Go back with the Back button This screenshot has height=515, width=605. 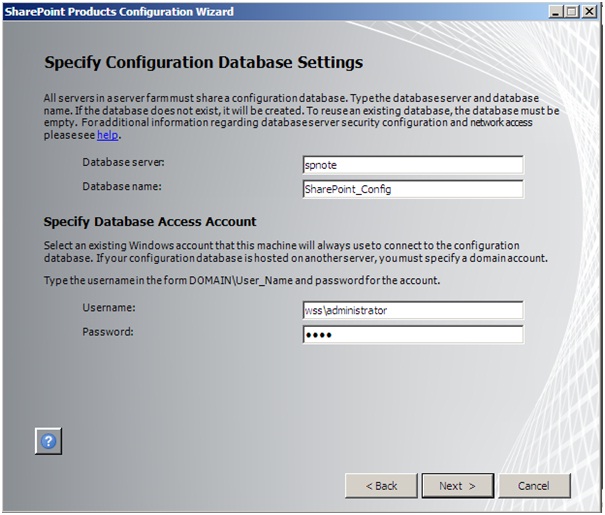[381, 486]
